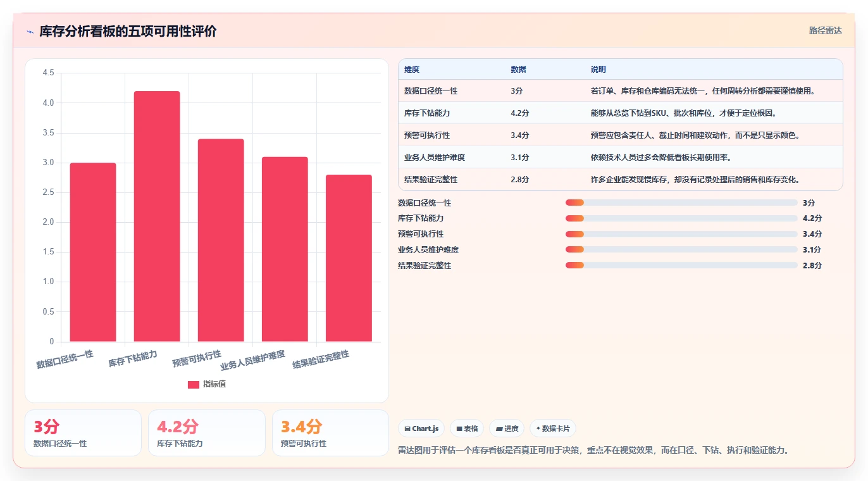Click the 进度 tag chip
This screenshot has width=868, height=481.
click(x=507, y=428)
